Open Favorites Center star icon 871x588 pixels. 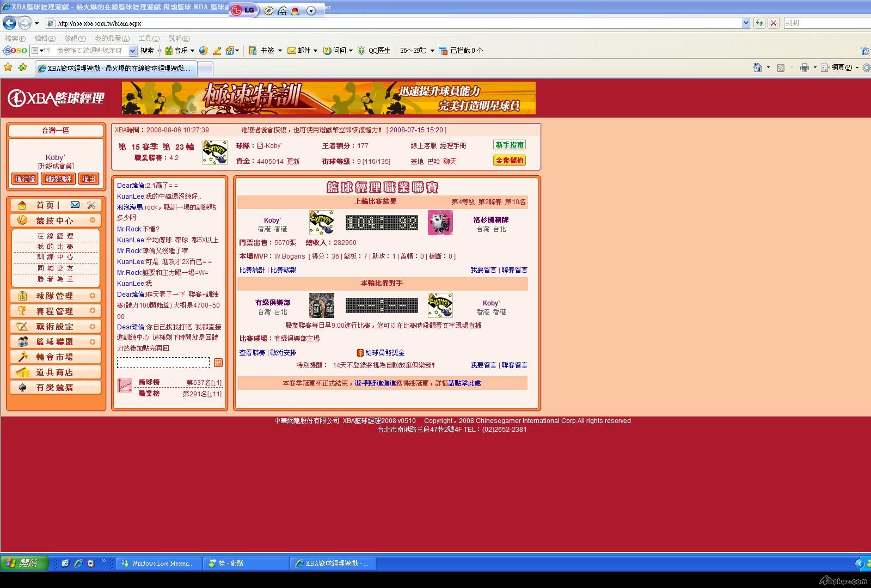tap(8, 68)
